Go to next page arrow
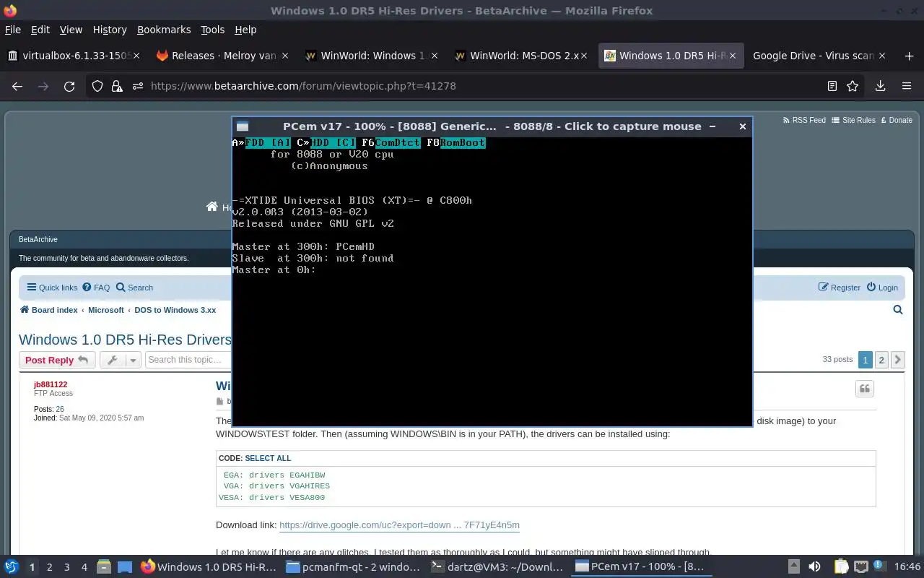924x578 pixels. [x=897, y=360]
